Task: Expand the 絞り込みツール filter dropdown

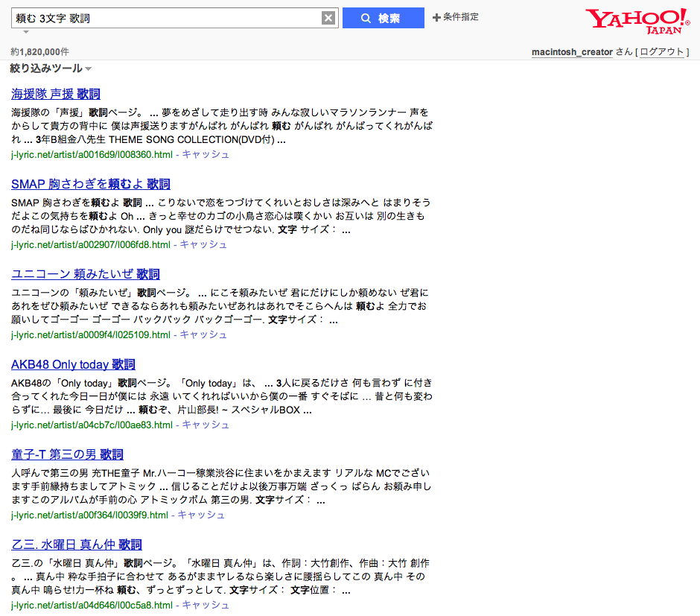Action: (x=51, y=69)
